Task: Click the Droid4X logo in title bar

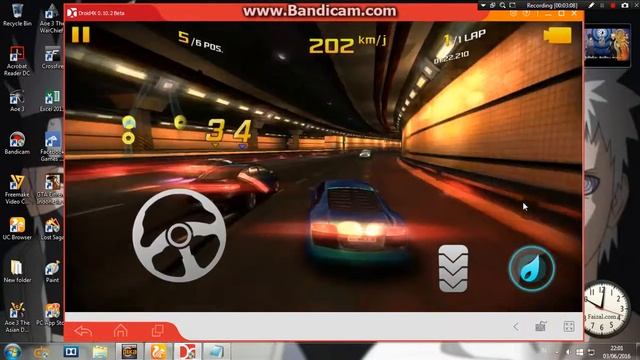Action: click(x=72, y=13)
